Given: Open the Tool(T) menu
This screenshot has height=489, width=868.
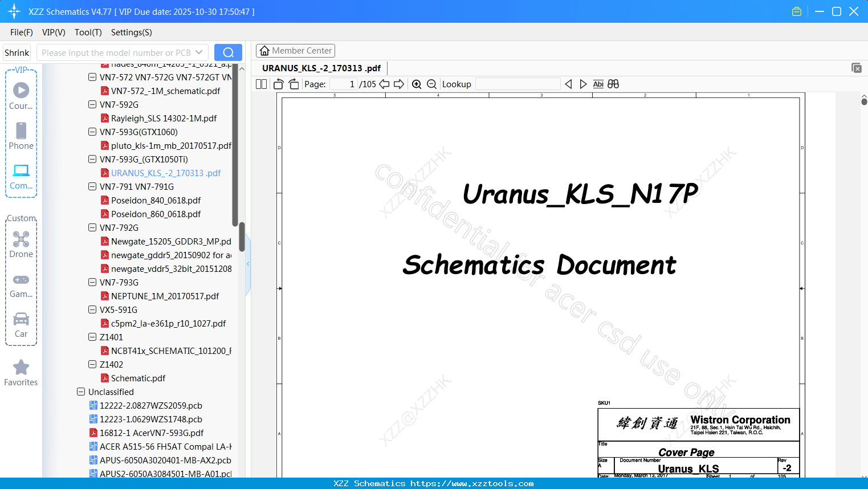Looking at the screenshot, I should pos(88,32).
